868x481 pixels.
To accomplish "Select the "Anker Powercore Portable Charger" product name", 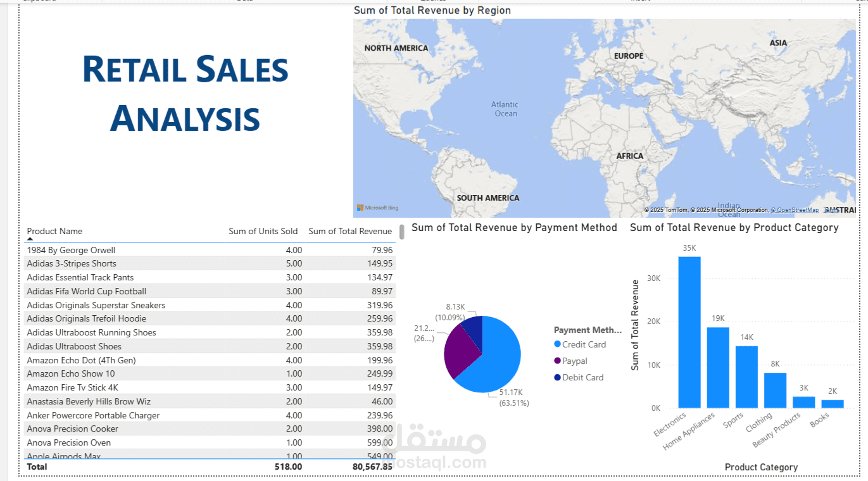I will 93,415.
